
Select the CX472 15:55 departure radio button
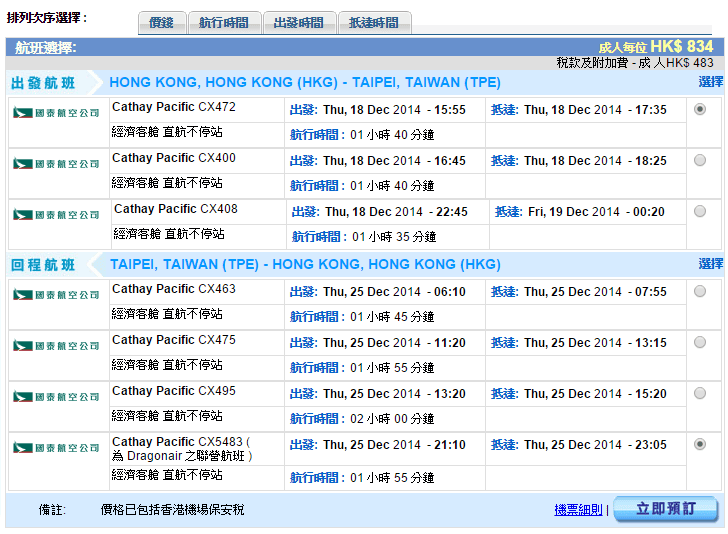(699, 109)
